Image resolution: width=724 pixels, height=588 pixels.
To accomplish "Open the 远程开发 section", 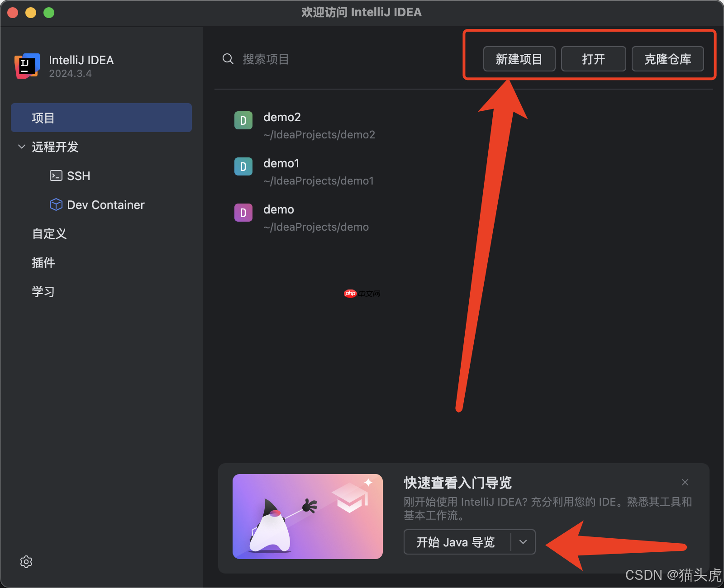I will click(x=55, y=147).
